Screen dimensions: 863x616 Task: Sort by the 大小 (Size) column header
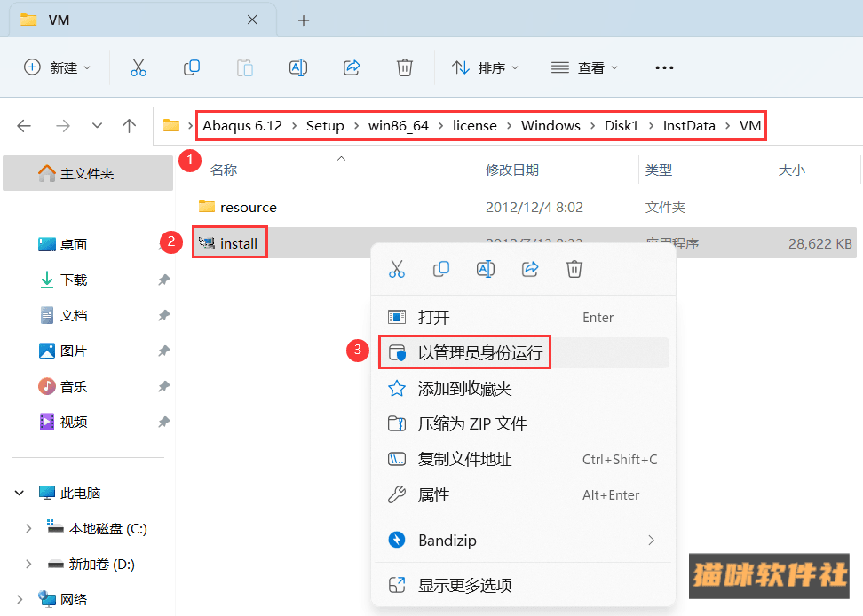pyautogui.click(x=791, y=170)
